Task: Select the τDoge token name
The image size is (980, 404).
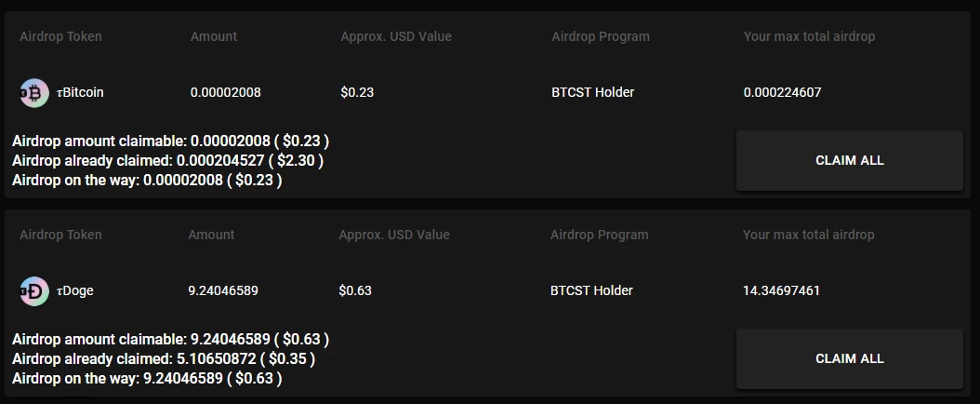Action: click(x=75, y=290)
